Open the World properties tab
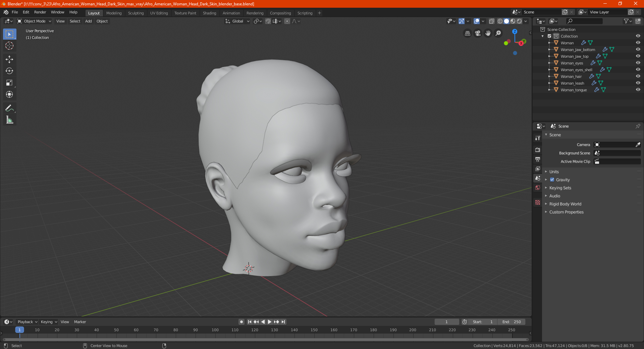The image size is (644, 349). [538, 188]
